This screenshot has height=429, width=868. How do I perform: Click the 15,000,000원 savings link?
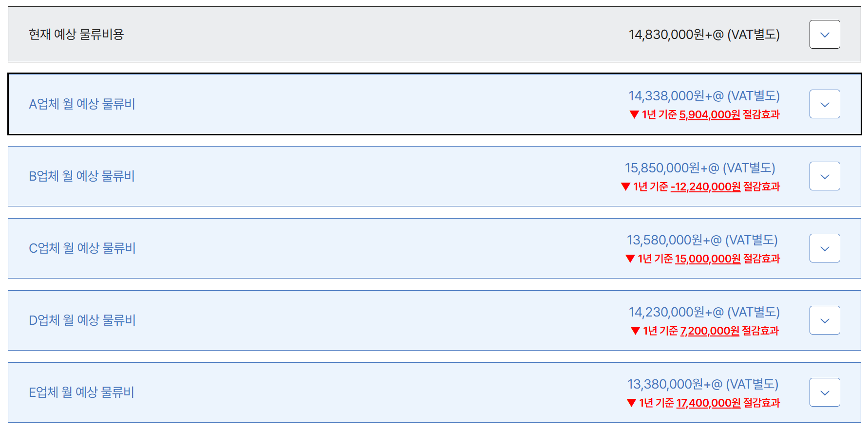[x=707, y=259]
